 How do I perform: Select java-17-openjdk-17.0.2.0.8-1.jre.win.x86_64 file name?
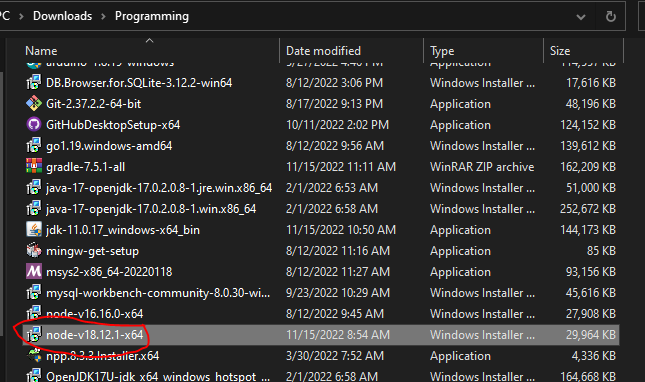(159, 188)
